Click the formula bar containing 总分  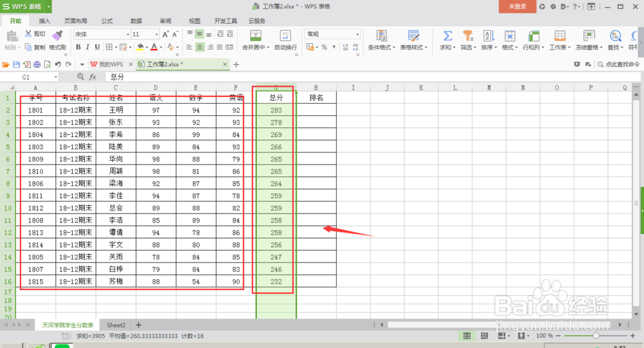pos(372,77)
